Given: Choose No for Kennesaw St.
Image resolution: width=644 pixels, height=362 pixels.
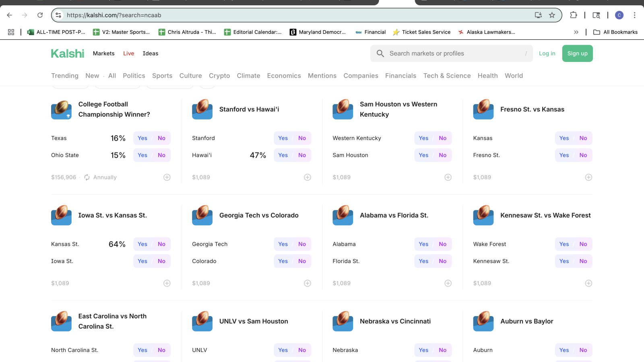Looking at the screenshot, I should (583, 261).
